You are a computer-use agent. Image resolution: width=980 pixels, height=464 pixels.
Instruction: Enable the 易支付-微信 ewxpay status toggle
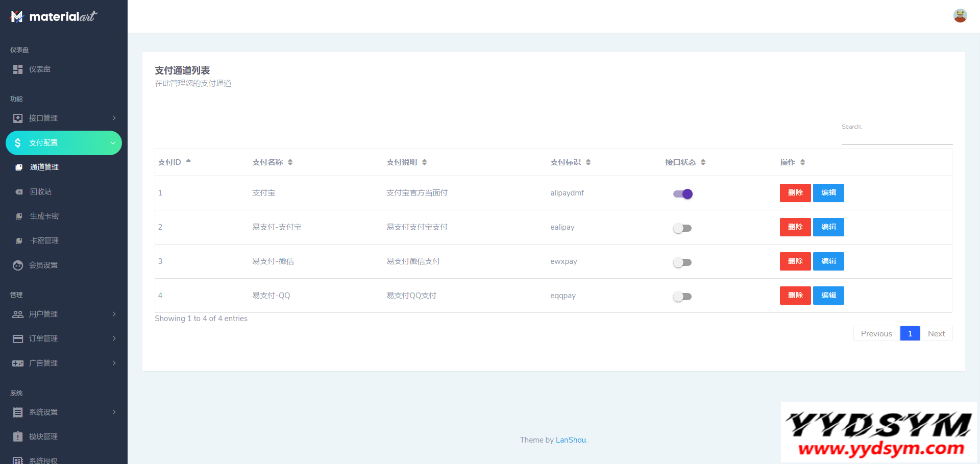pos(682,262)
